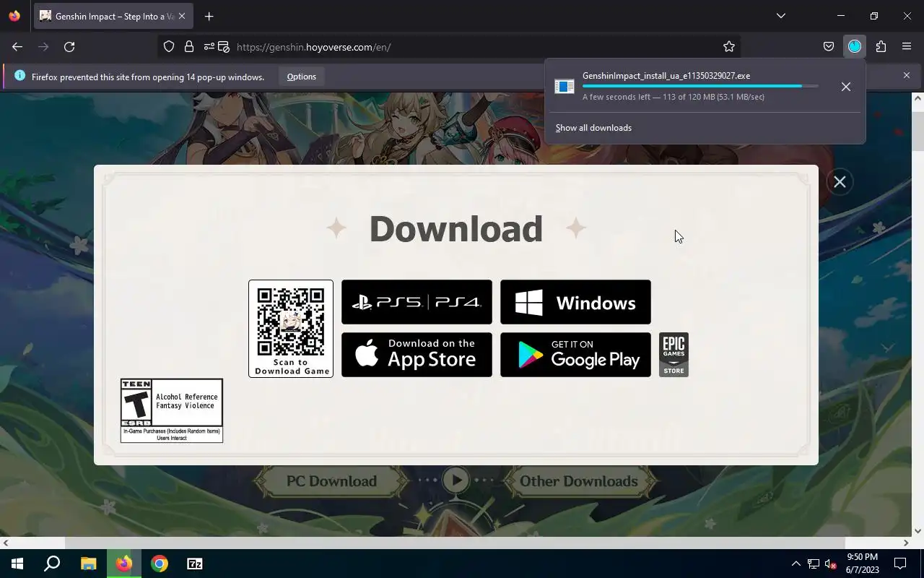Image resolution: width=924 pixels, height=578 pixels.
Task: Click the site security padlock icon
Action: (189, 47)
